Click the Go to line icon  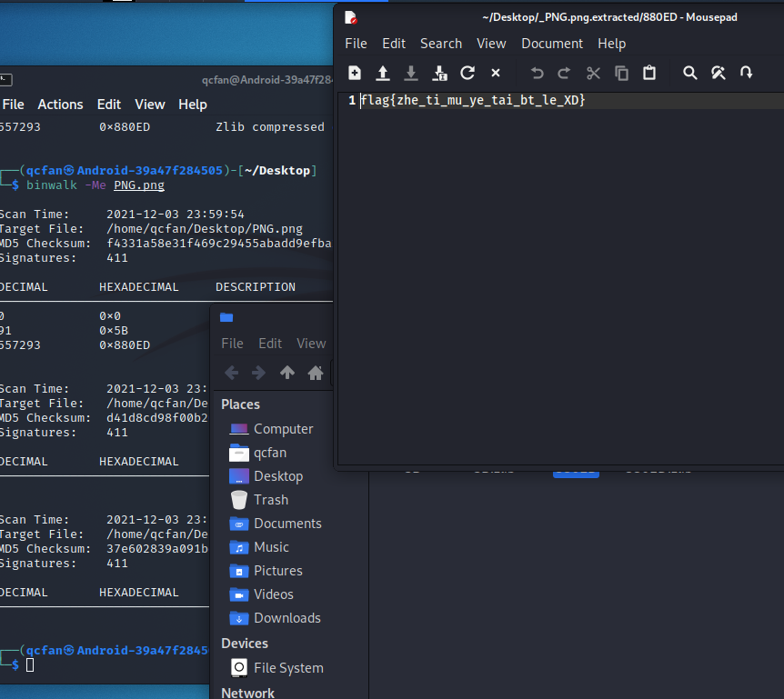(x=747, y=73)
